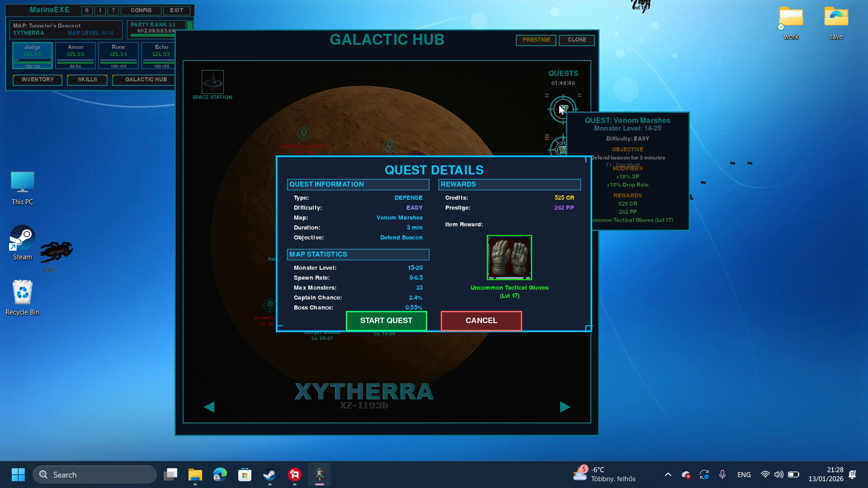Click the Uncommon Tactical Gloves item icon
This screenshot has height=488, width=868.
coord(509,258)
